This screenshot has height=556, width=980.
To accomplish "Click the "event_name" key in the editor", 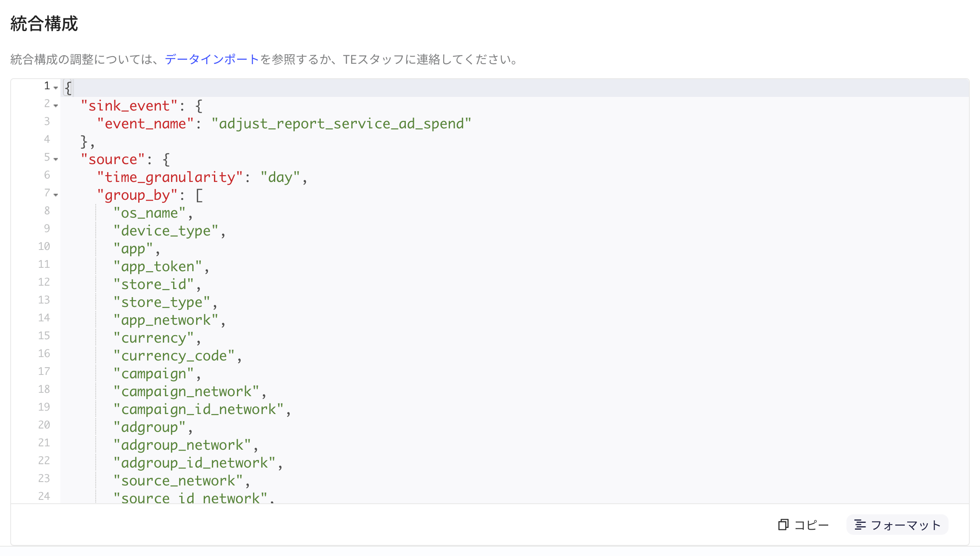I will click(x=145, y=124).
